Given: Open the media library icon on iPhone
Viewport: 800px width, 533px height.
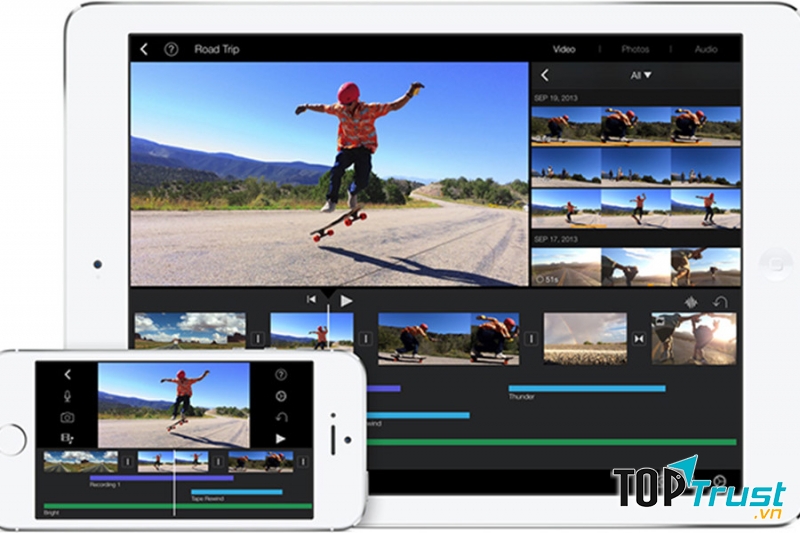Looking at the screenshot, I should (x=67, y=439).
